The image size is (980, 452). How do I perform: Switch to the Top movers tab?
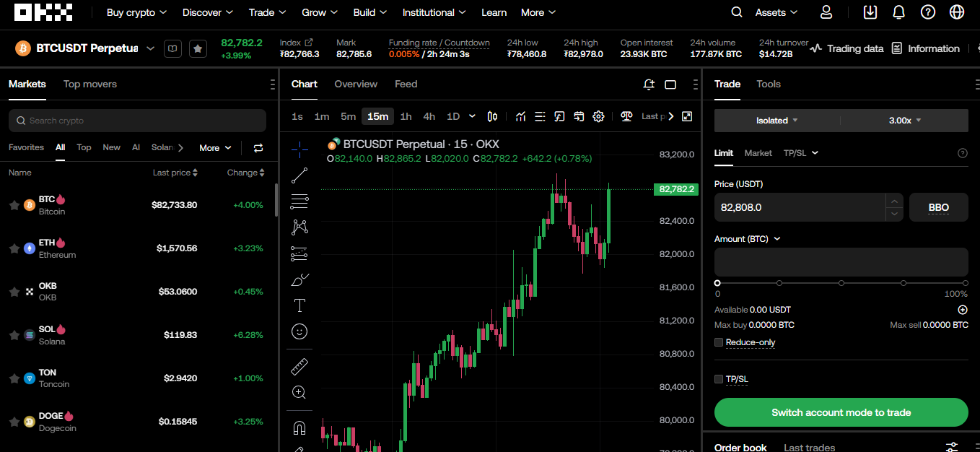tap(89, 84)
